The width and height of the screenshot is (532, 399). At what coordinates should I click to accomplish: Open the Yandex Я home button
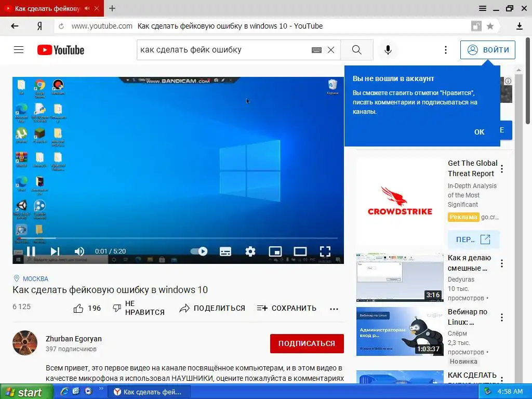coord(39,26)
